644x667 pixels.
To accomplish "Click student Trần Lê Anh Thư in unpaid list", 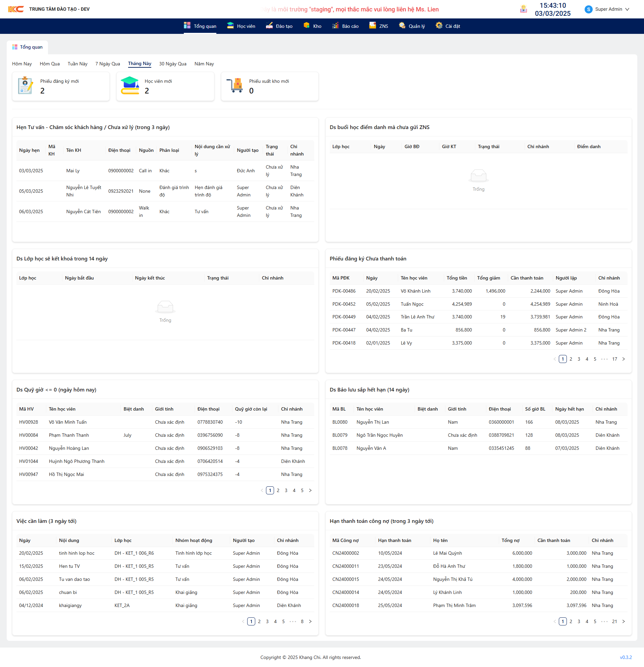I will 417,317.
